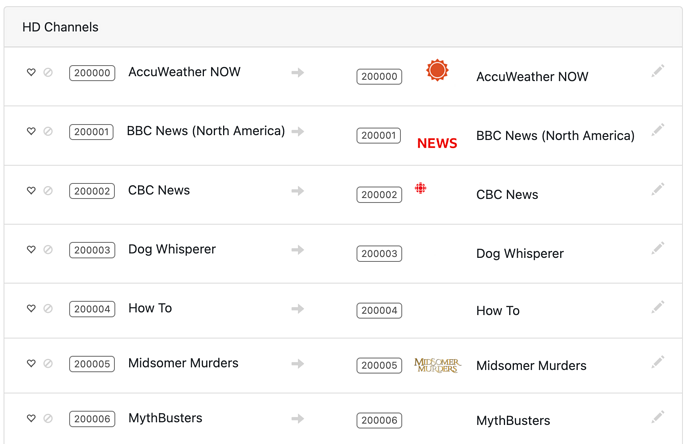Click mapped name Midsomer Murders on right
The image size is (690, 444).
pyautogui.click(x=531, y=366)
